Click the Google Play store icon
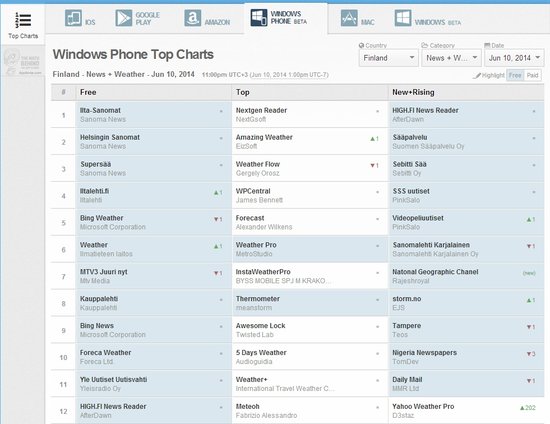 124,18
